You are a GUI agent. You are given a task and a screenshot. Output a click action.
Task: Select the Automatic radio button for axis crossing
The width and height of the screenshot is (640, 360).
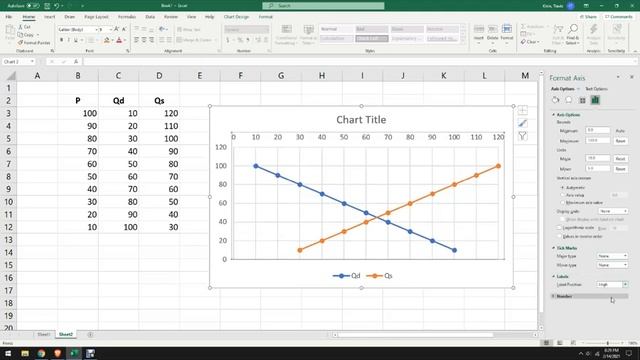click(562, 188)
